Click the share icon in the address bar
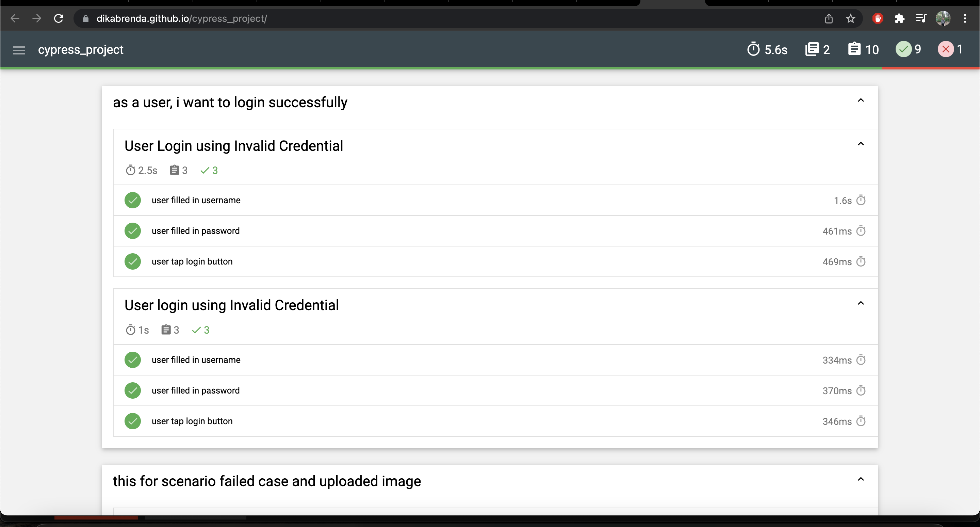The image size is (980, 527). click(829, 18)
